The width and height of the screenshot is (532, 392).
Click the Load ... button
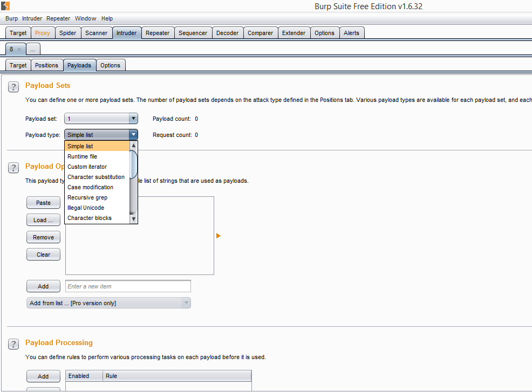(43, 220)
